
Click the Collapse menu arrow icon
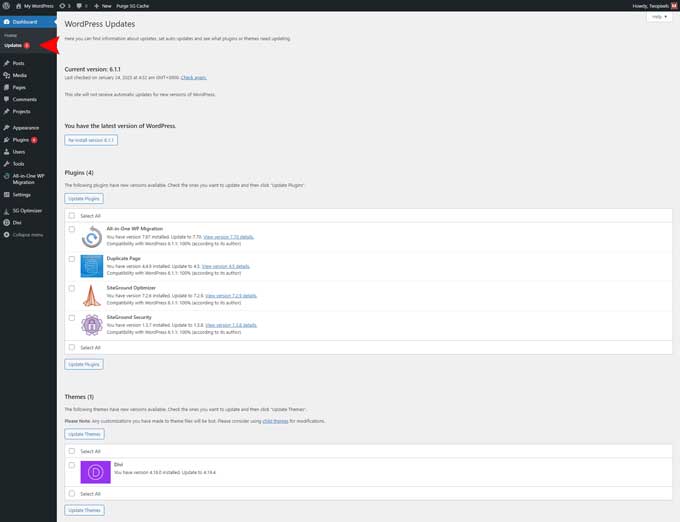point(7,235)
